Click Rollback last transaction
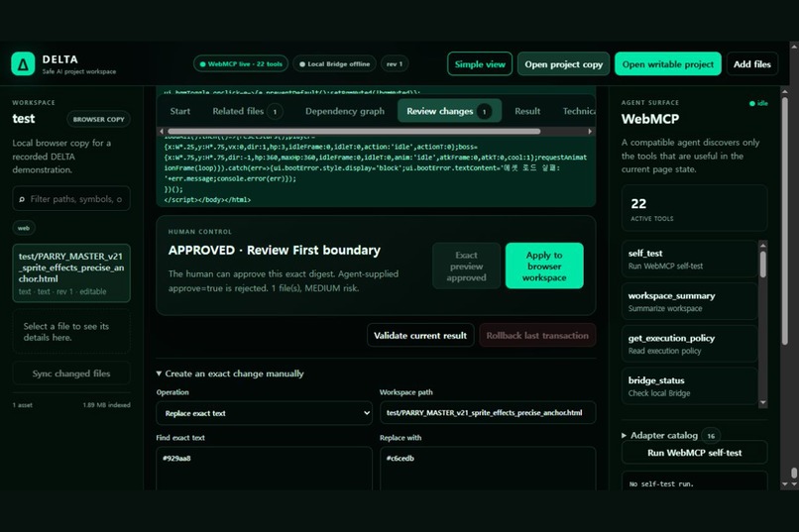799x532 pixels. (537, 336)
